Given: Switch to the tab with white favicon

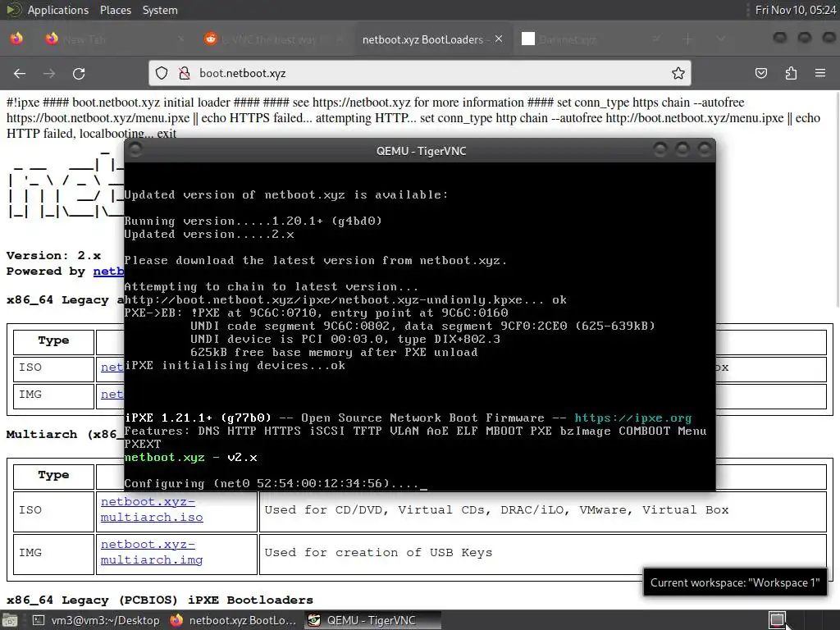Looking at the screenshot, I should (591, 39).
